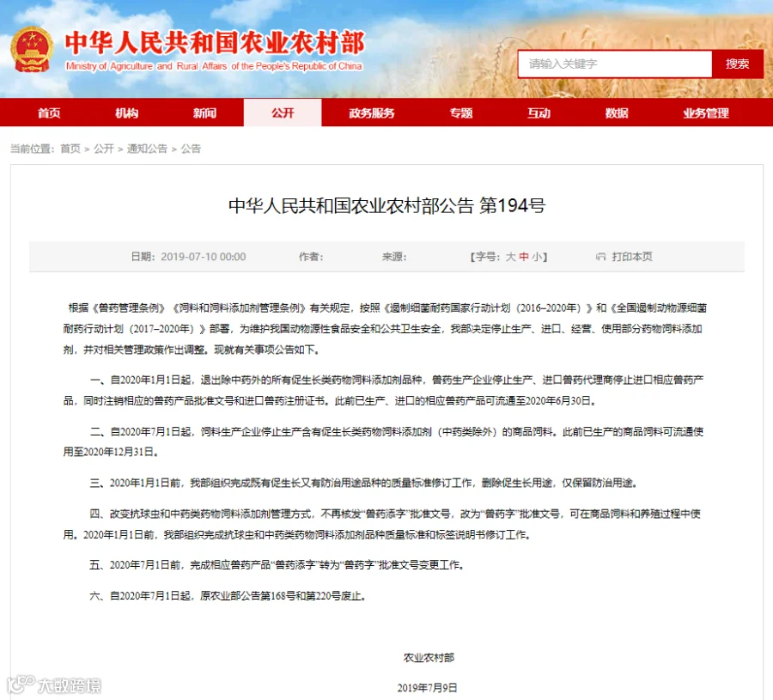Click the 作者: label
Viewport: 773px width, 700px height.
(x=311, y=256)
